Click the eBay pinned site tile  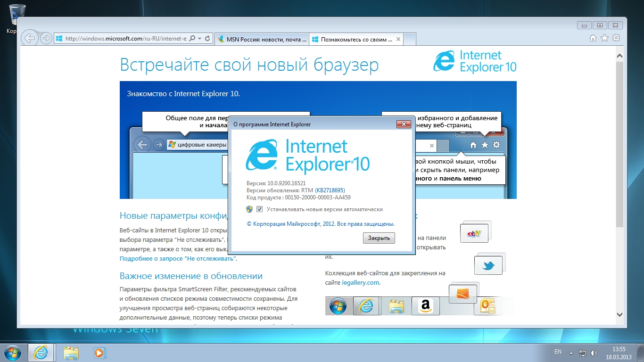click(474, 233)
